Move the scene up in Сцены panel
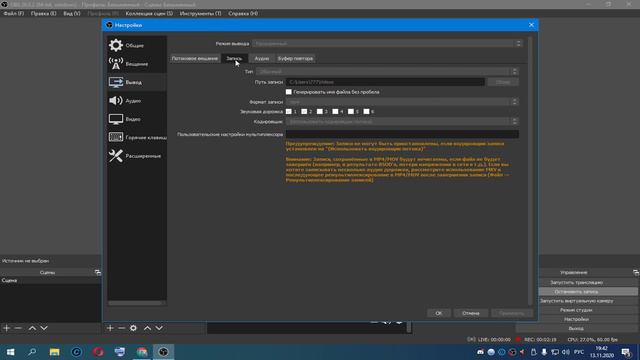This screenshot has width=640, height=360. click(x=32, y=328)
